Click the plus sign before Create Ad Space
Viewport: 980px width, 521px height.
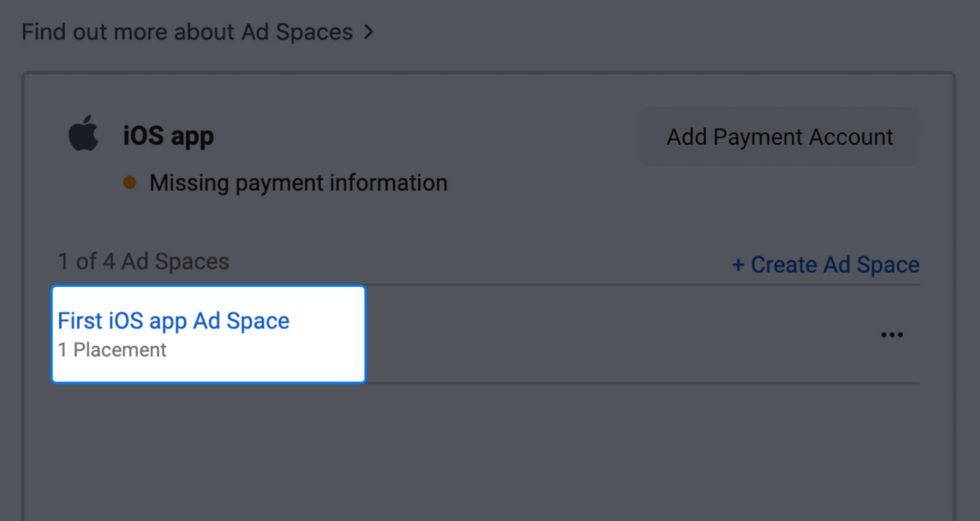point(738,265)
